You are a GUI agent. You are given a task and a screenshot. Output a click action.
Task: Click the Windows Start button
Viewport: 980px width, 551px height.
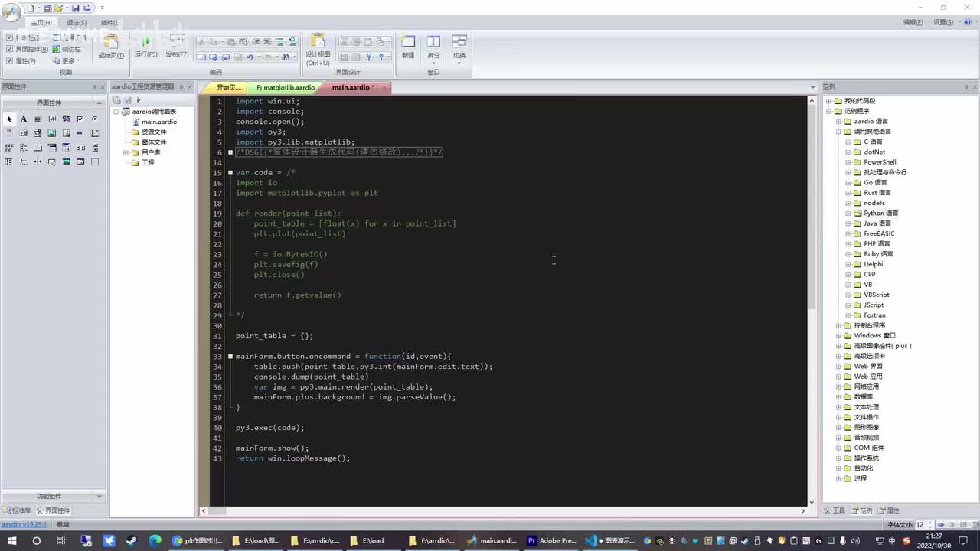click(13, 540)
